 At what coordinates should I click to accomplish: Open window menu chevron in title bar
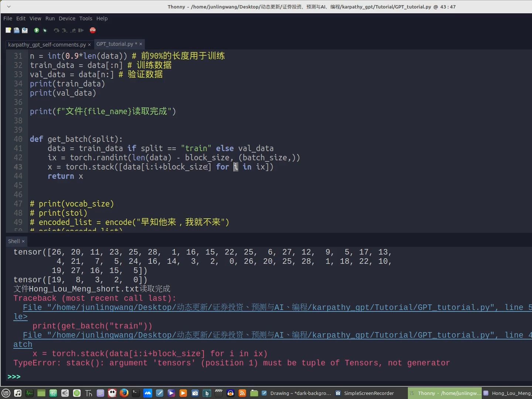8,7
